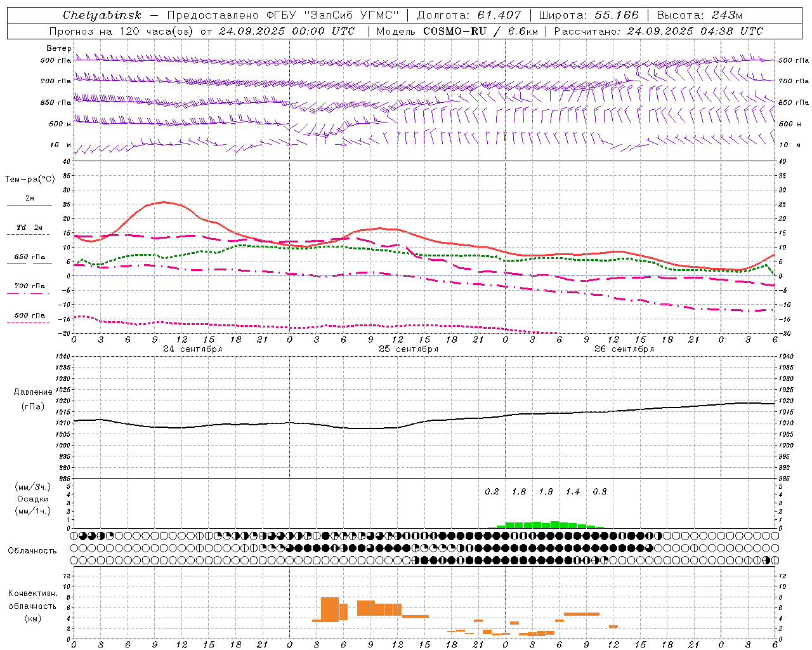This screenshot has width=812, height=650.
Task: Select the 'Тем-ра(°C)' temperature label
Action: [30, 180]
